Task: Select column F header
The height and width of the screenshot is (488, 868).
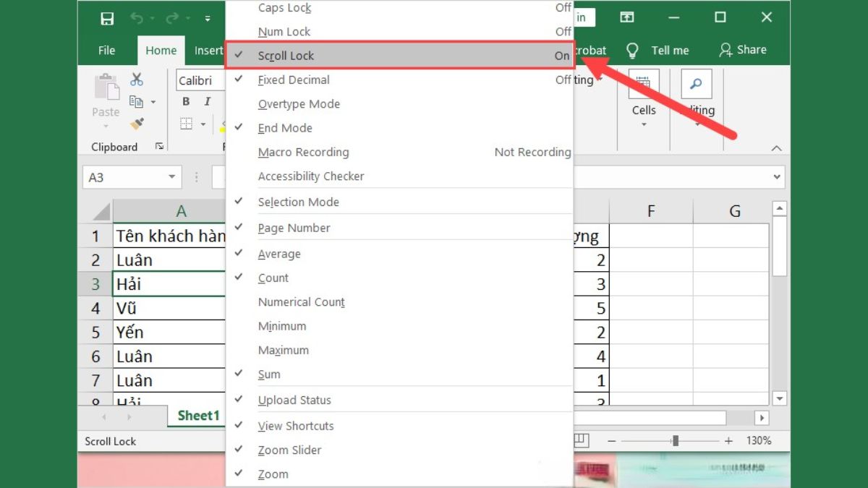Action: 651,211
